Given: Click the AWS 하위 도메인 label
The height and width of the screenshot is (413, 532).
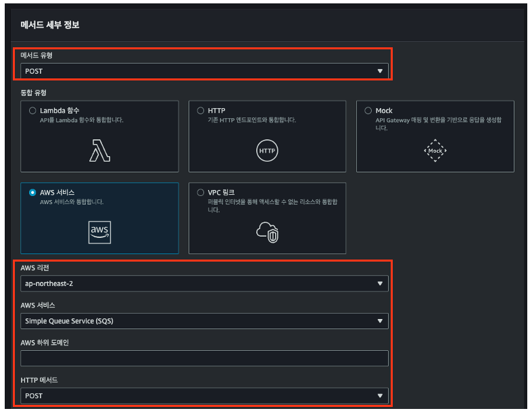Looking at the screenshot, I should pyautogui.click(x=45, y=343).
